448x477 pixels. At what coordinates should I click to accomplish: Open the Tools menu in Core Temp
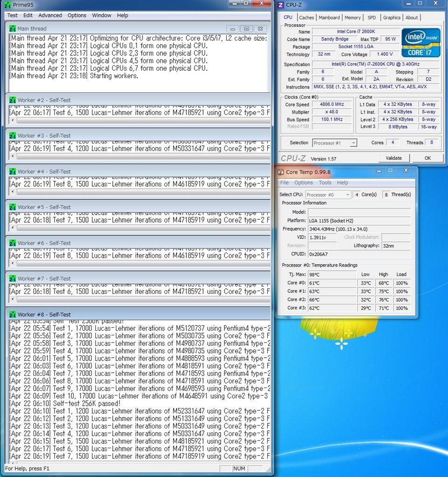325,183
